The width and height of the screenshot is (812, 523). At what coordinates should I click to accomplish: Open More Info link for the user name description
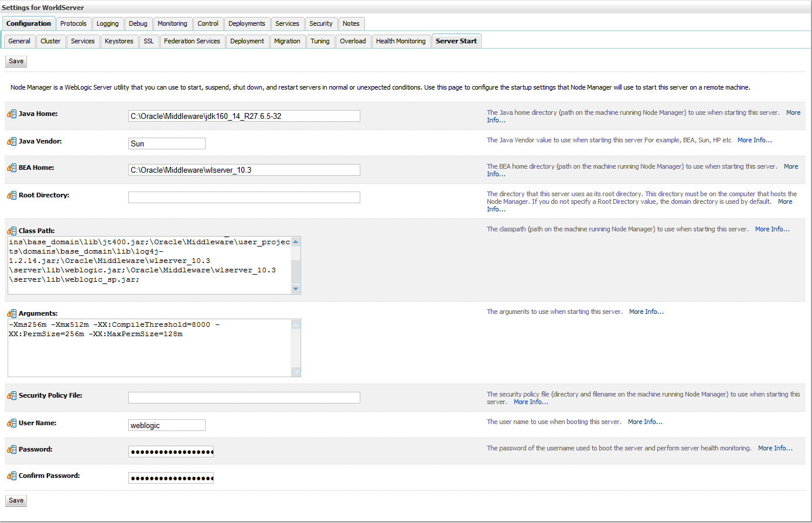pos(645,422)
